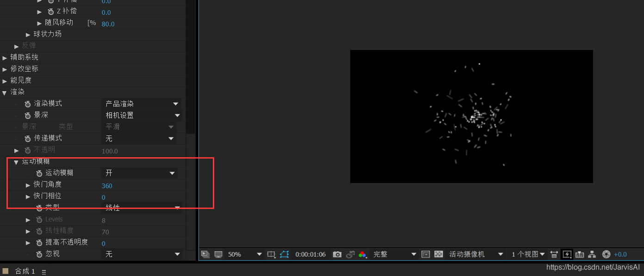Expand the 提高不透明度 property
Image resolution: width=644 pixels, height=276 pixels.
pyautogui.click(x=28, y=243)
